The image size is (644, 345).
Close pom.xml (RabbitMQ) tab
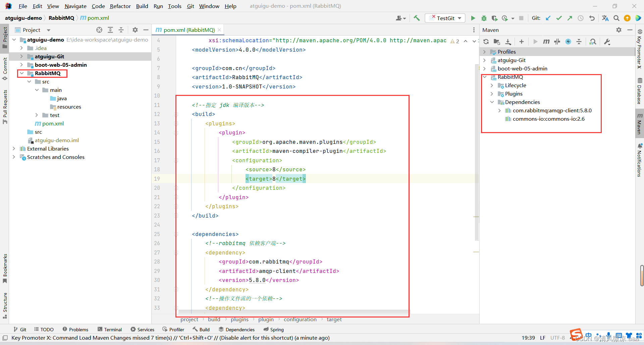[x=219, y=30]
